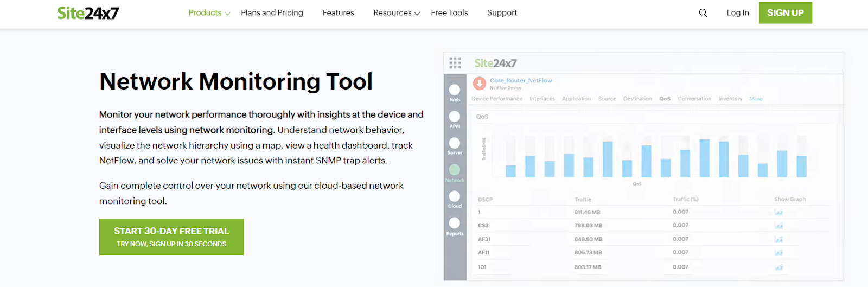Click the QoS chart title
This screenshot has width=868, height=287.
click(482, 117)
